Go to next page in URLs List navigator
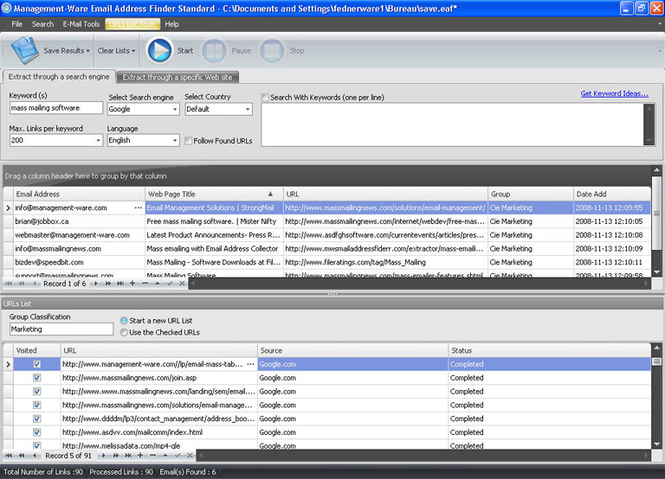The width and height of the screenshot is (665, 479). 116,456
